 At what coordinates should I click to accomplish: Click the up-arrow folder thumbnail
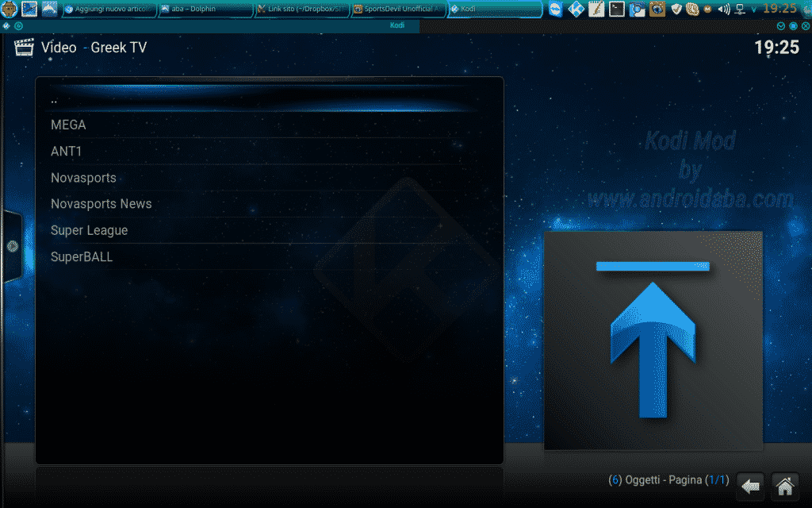653,341
